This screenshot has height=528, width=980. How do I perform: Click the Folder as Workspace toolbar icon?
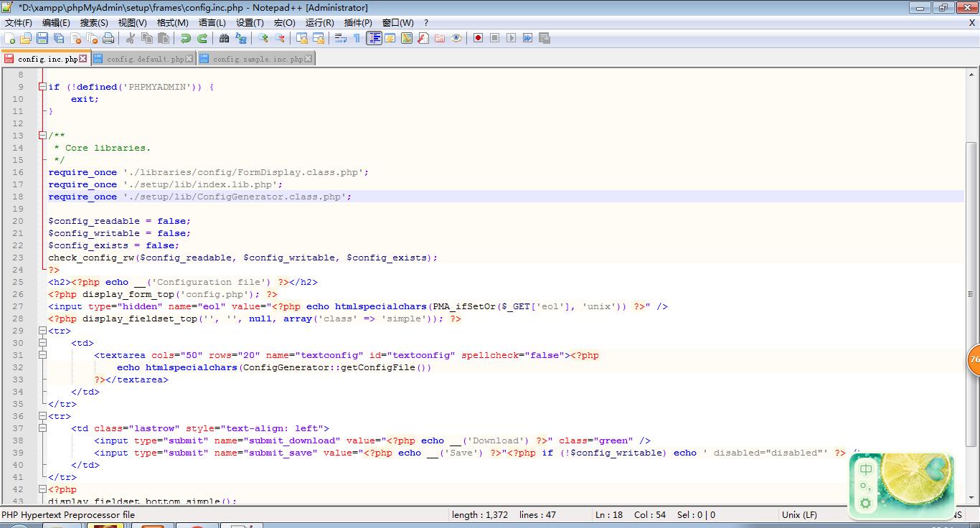pyautogui.click(x=440, y=38)
